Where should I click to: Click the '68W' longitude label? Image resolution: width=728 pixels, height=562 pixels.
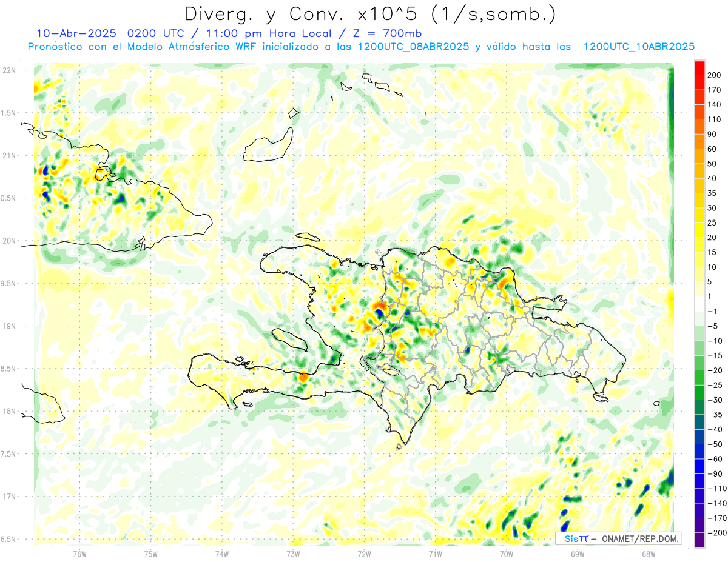pos(649,554)
